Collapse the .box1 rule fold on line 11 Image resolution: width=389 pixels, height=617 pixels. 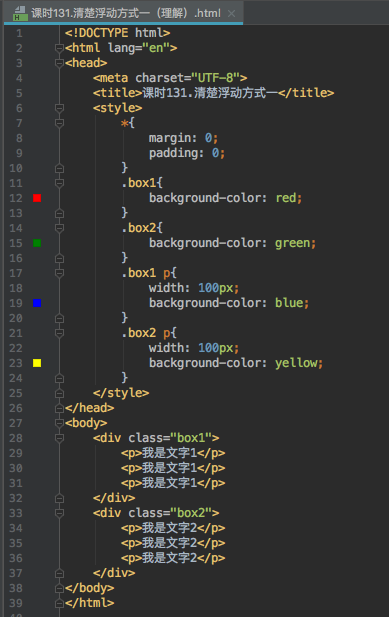[59, 183]
